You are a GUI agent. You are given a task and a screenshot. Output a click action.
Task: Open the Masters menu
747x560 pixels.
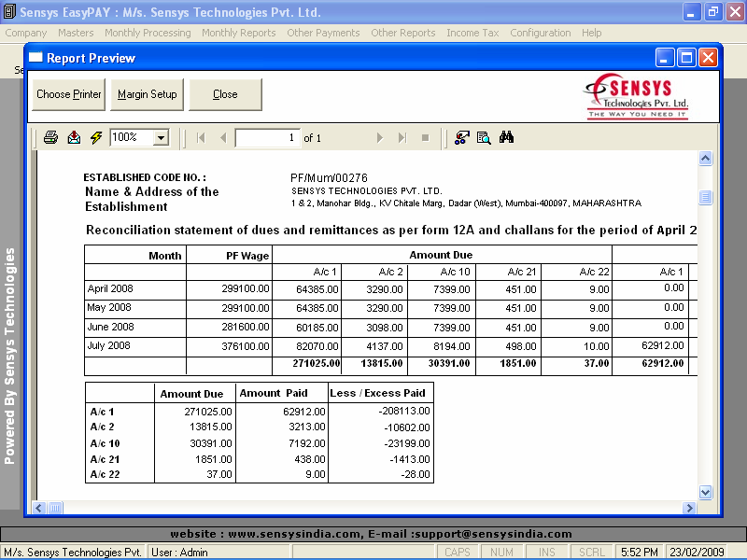76,33
